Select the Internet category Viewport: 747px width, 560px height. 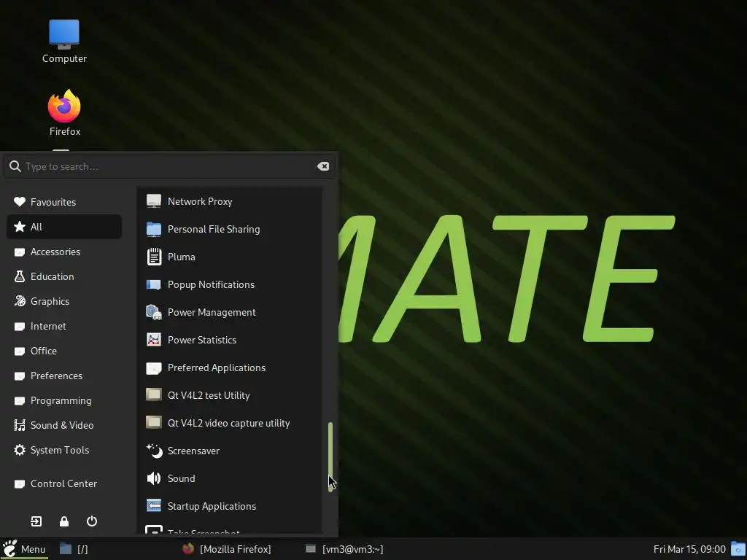64,326
